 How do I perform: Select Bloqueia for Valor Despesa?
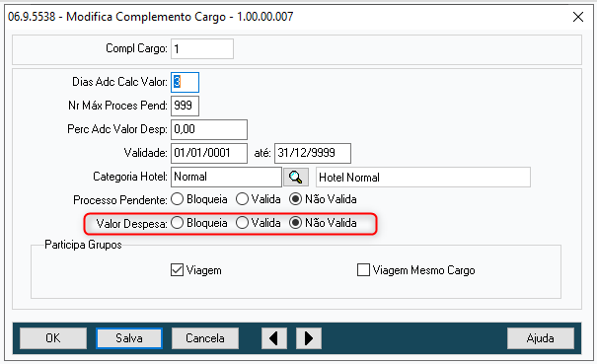199,223
